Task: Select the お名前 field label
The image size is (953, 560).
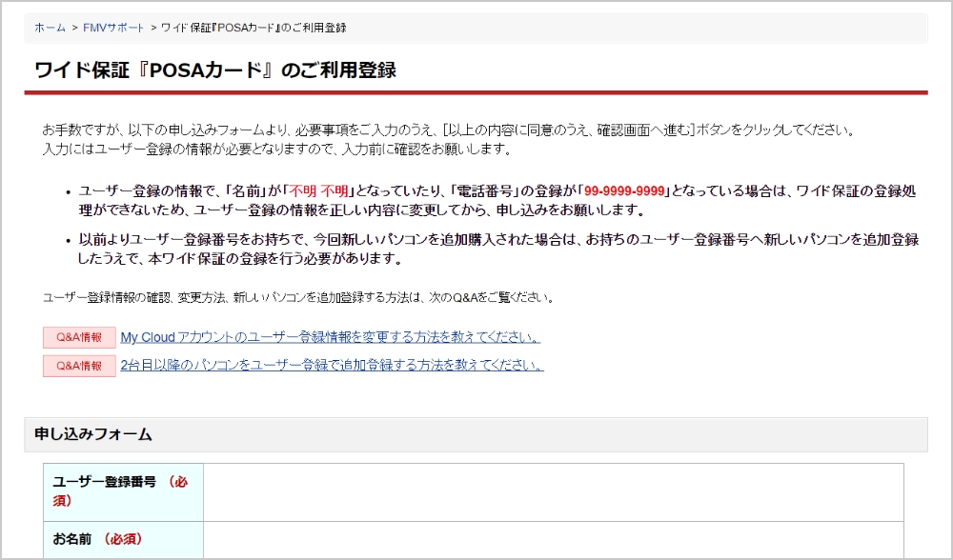Action: click(71, 539)
